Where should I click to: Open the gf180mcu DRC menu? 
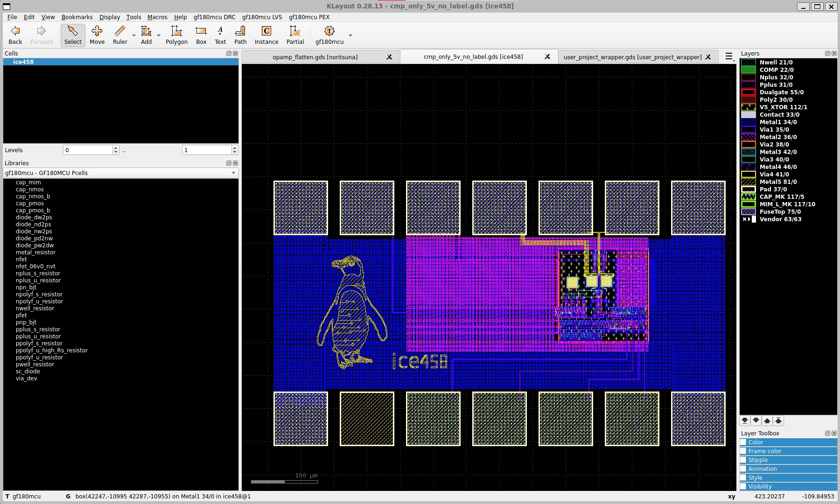pos(214,17)
